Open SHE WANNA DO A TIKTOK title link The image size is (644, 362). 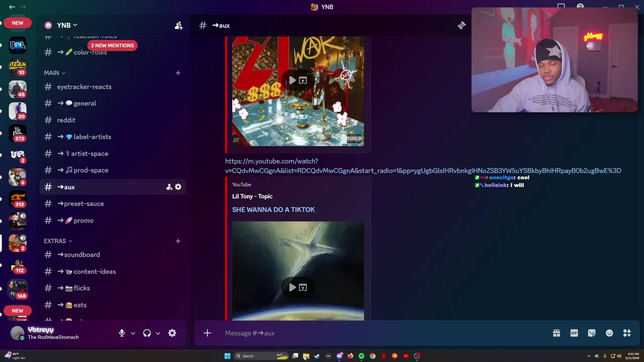click(x=273, y=210)
